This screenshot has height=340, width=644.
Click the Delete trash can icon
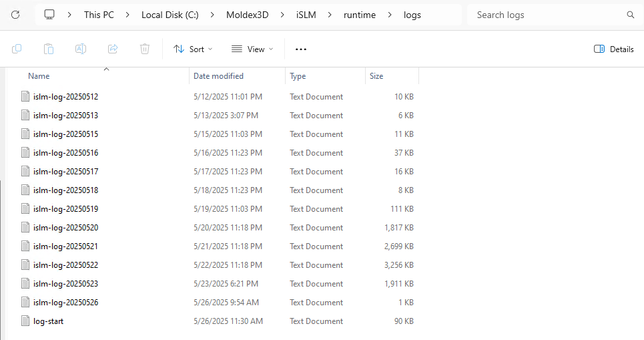click(x=145, y=49)
